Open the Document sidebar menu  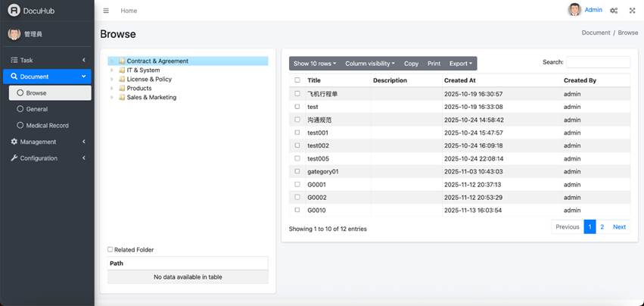click(47, 76)
